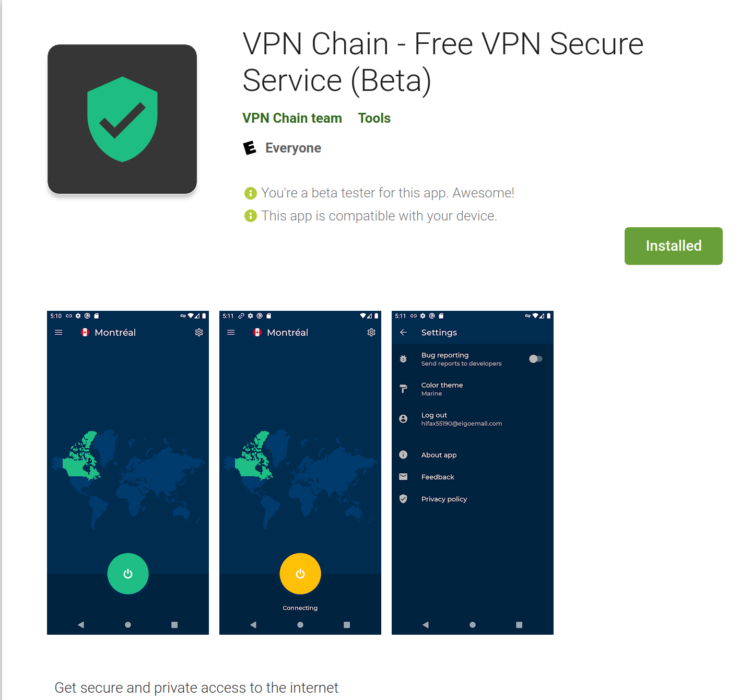The width and height of the screenshot is (751, 700).
Task: Click the green power button in first screenshot
Action: (x=128, y=574)
